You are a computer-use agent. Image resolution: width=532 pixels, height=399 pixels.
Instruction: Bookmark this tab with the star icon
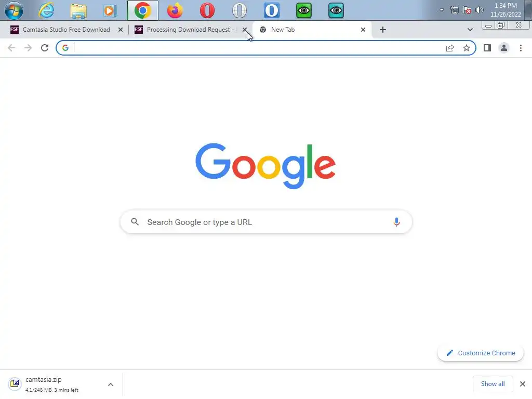[x=467, y=48]
